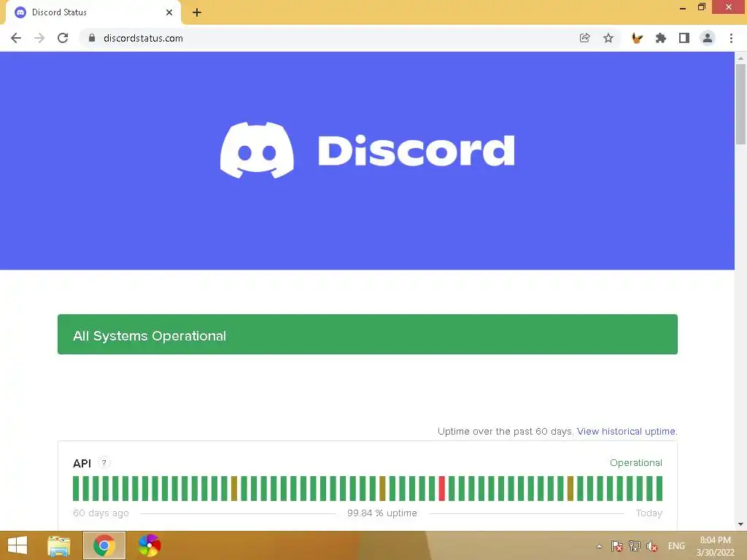Restore down the Chrome window
The image size is (747, 560).
[701, 7]
